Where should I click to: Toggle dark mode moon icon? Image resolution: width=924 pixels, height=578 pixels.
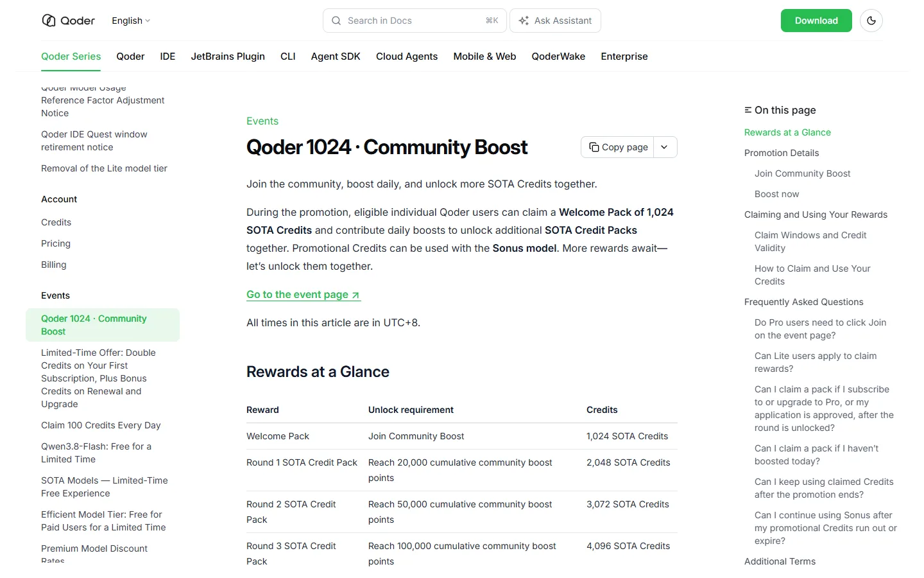coord(871,21)
